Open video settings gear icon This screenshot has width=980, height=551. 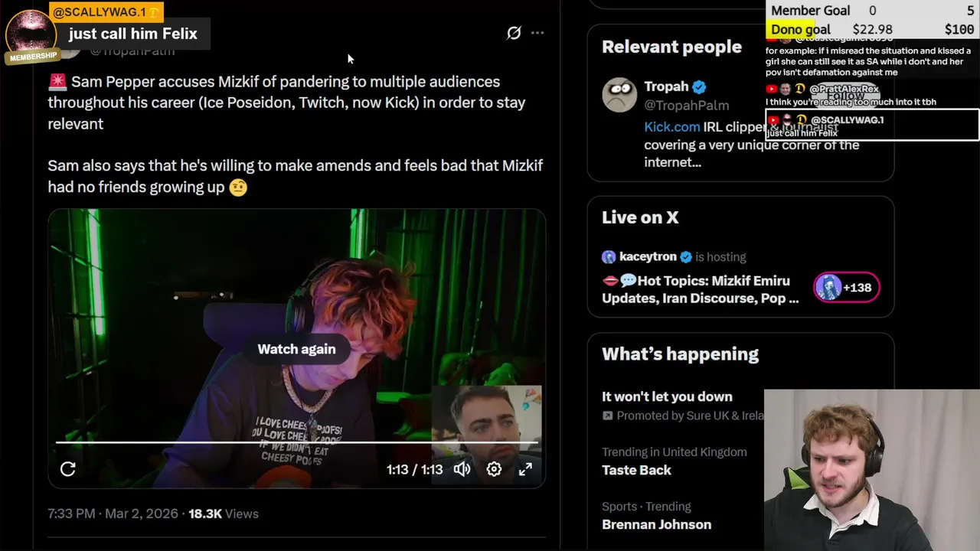494,469
